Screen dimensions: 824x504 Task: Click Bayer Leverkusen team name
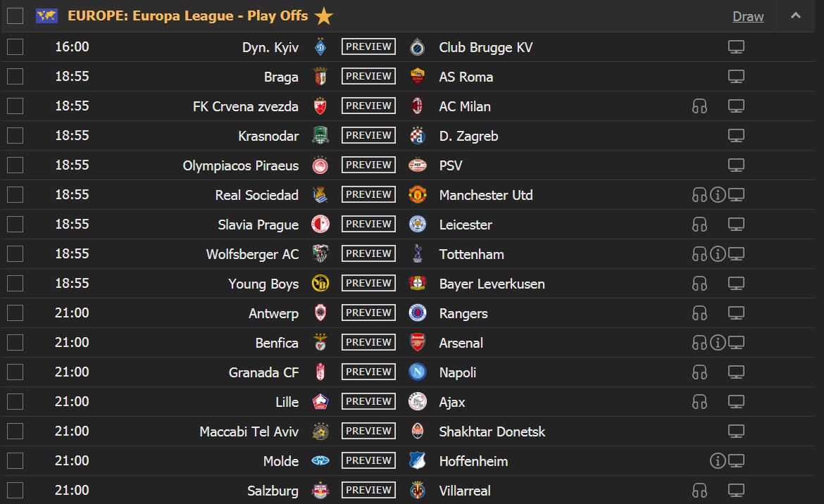click(x=492, y=284)
